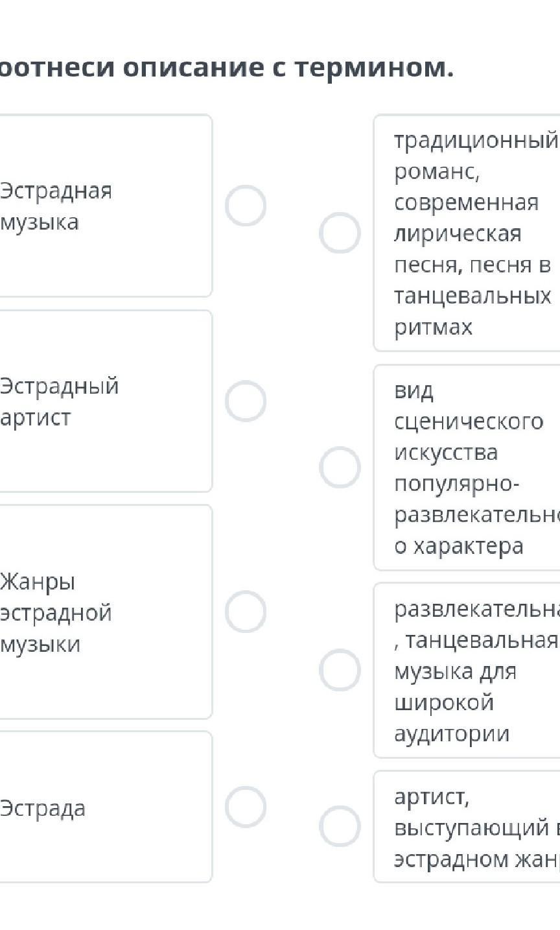Click the Жанры эстрадной музыки card
Screen dimensions: 560x930
(x=104, y=612)
